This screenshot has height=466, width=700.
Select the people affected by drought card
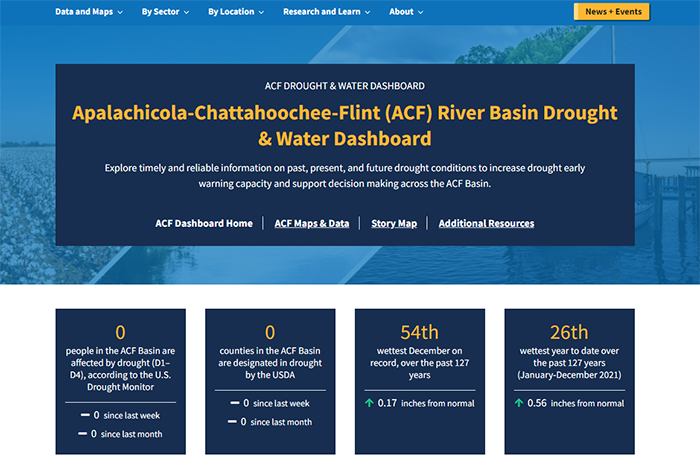coord(120,360)
